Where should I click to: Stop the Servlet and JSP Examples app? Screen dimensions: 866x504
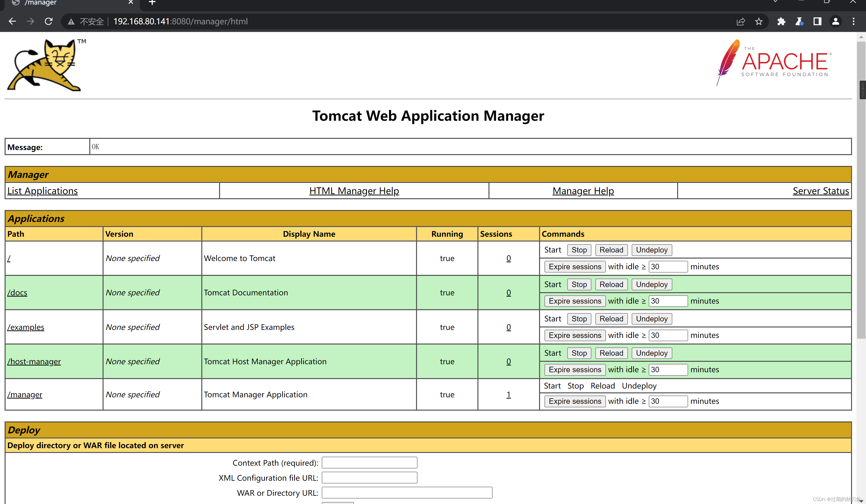point(579,319)
